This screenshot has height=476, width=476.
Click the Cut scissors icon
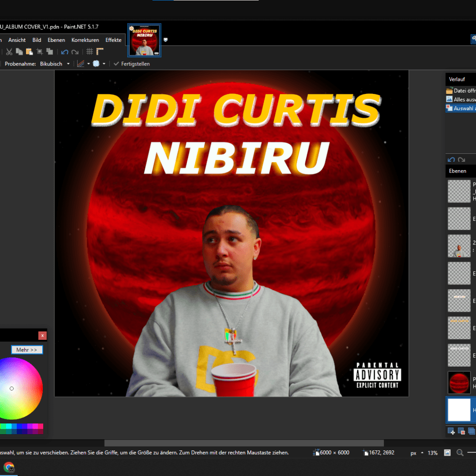(x=9, y=52)
